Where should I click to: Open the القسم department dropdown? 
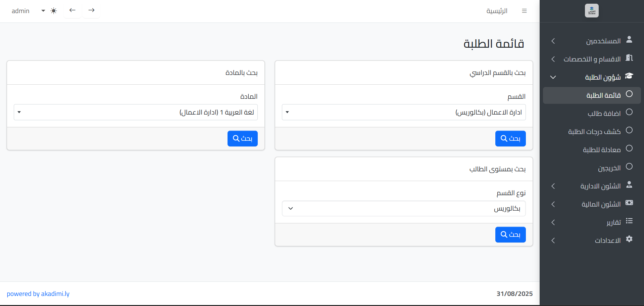(x=404, y=112)
